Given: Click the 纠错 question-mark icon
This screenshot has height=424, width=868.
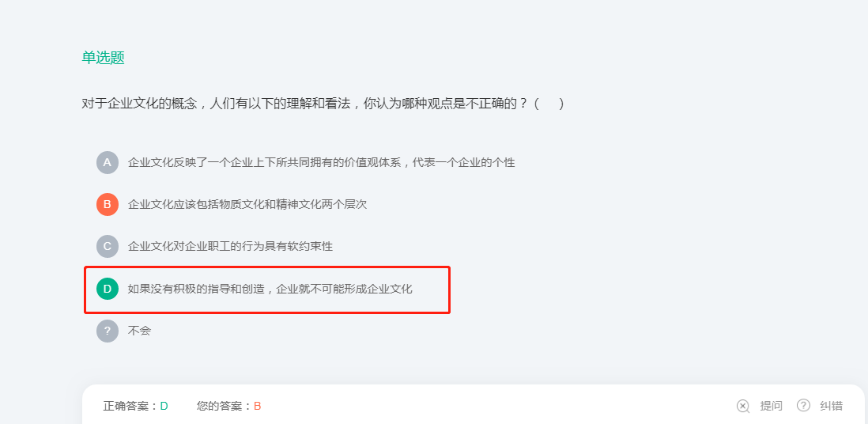Looking at the screenshot, I should tap(803, 406).
